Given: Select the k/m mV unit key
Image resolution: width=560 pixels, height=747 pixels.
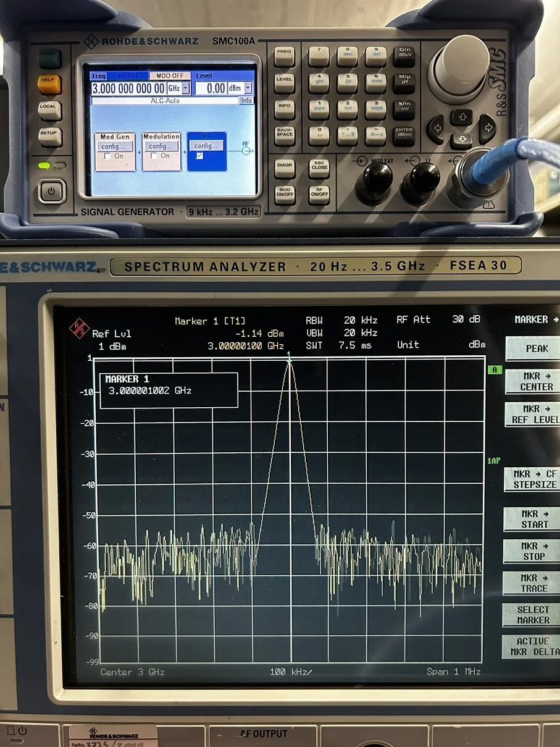Looking at the screenshot, I should (x=404, y=109).
